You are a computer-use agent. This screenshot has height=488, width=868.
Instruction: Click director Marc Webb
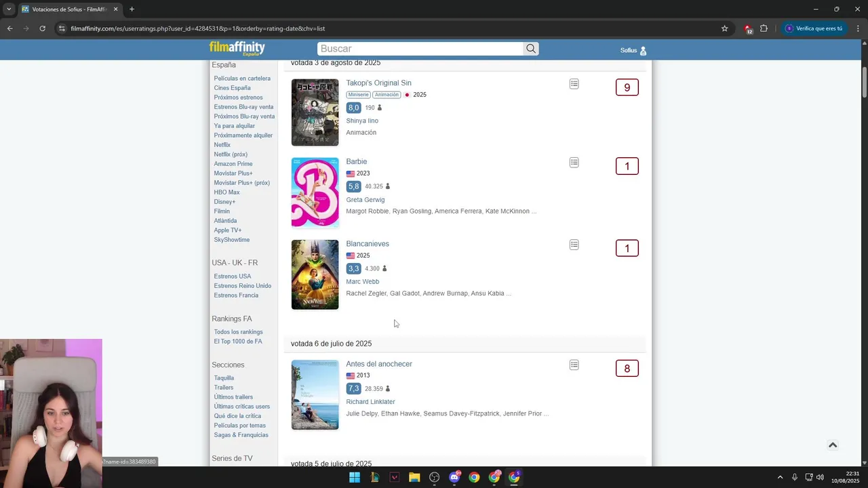[362, 282]
